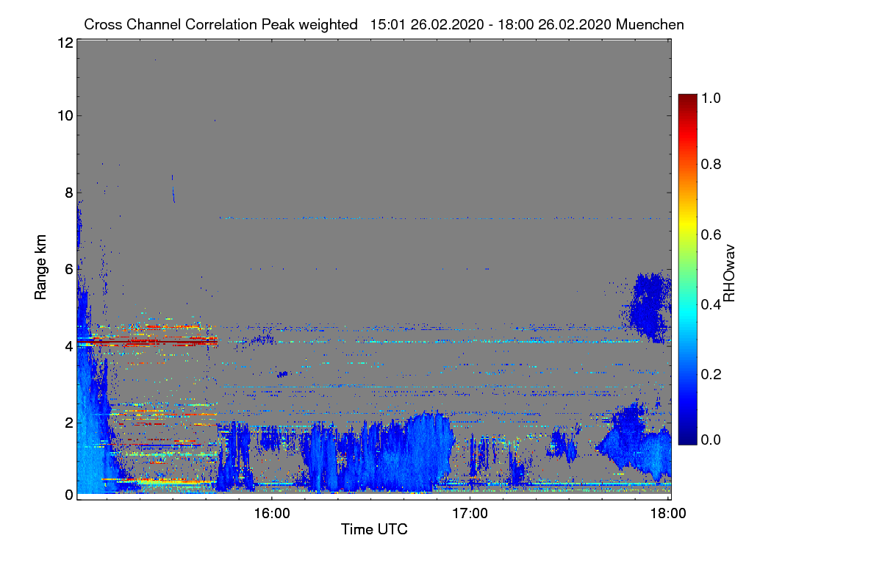
Task: Click the colorbar '0.8' value label
Action: [711, 165]
